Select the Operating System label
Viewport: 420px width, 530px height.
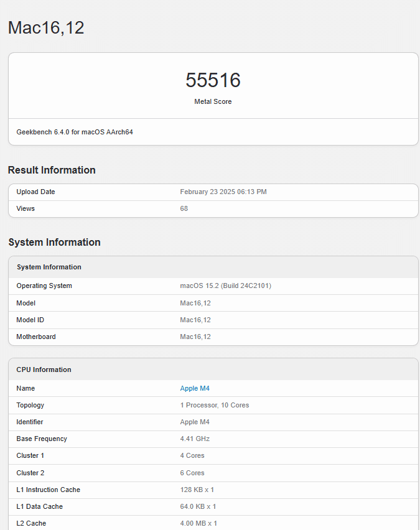[44, 286]
